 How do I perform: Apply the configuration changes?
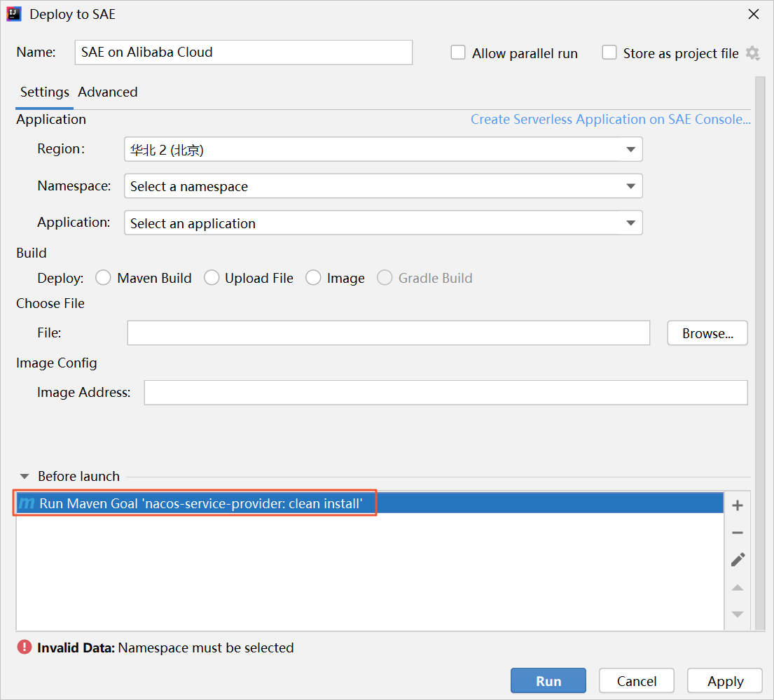point(725,681)
